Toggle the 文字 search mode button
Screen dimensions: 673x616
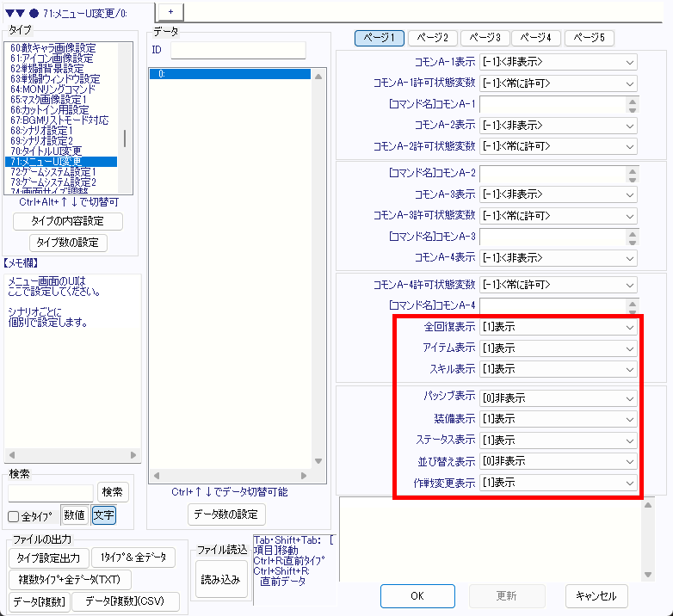[x=104, y=515]
